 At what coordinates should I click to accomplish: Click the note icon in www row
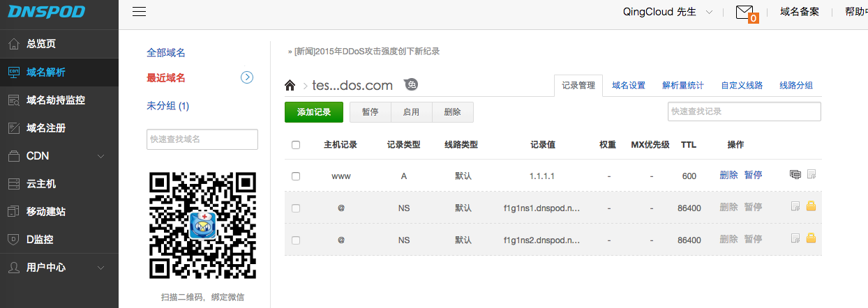811,175
